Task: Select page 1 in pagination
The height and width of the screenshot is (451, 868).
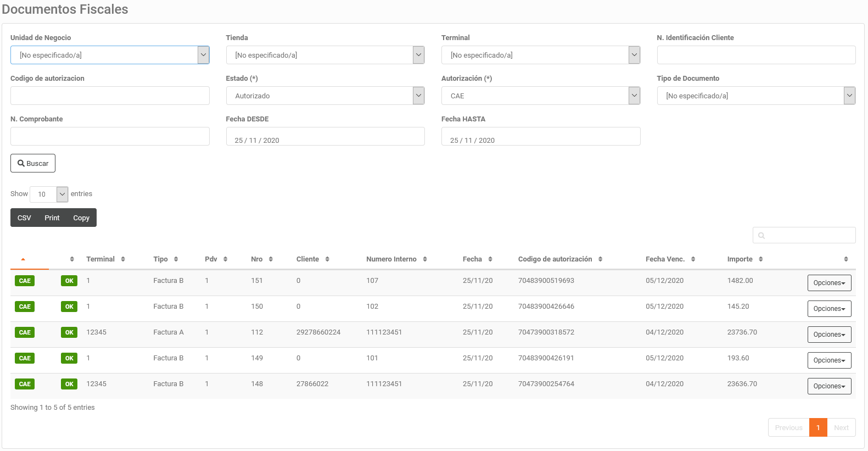Action: click(x=818, y=427)
